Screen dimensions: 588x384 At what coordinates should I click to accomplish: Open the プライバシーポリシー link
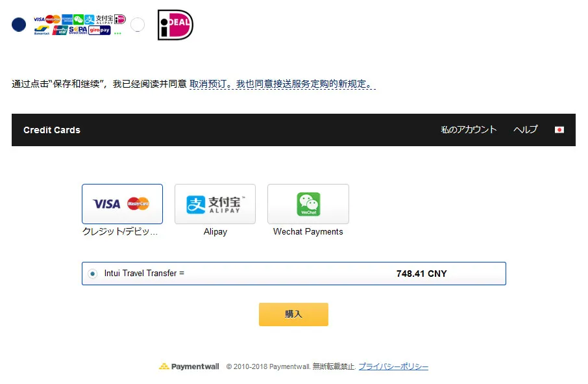pos(393,366)
